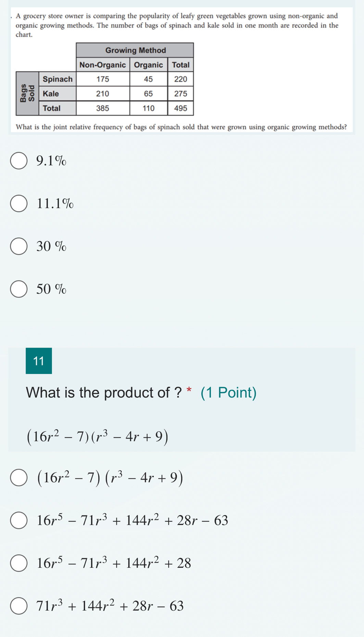Click the "What is the product of ?" heading
364x637 pixels.
point(104,393)
